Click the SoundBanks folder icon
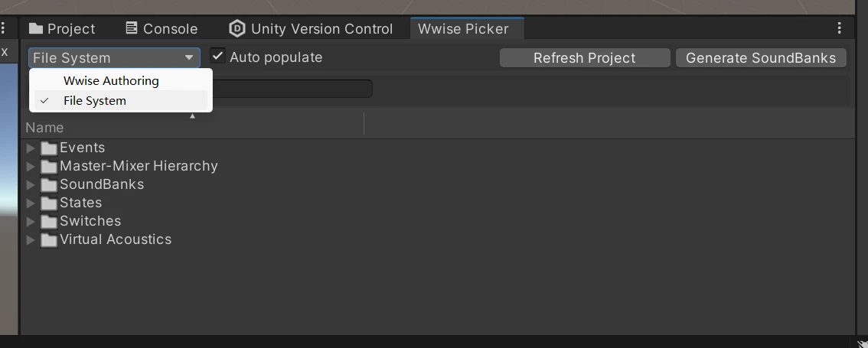Image resolution: width=868 pixels, height=348 pixels. click(49, 184)
